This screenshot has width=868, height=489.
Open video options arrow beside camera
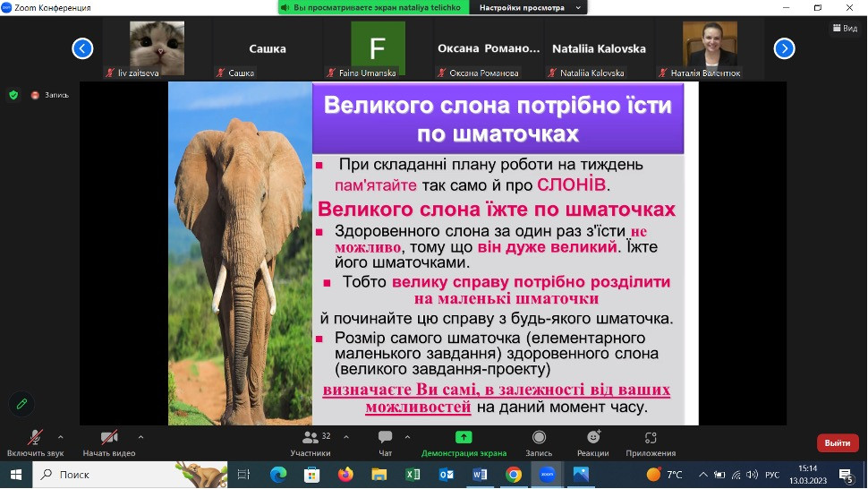(140, 437)
